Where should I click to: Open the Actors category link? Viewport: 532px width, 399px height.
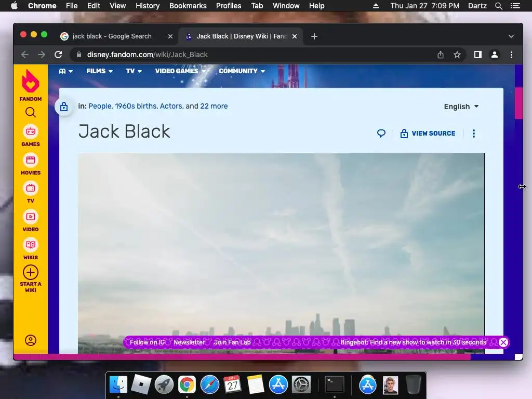[171, 106]
